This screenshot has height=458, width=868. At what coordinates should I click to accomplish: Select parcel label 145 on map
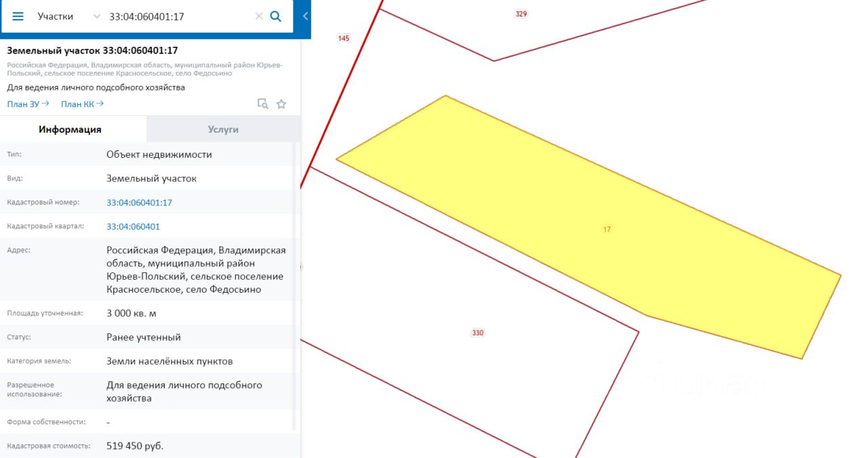coord(343,39)
